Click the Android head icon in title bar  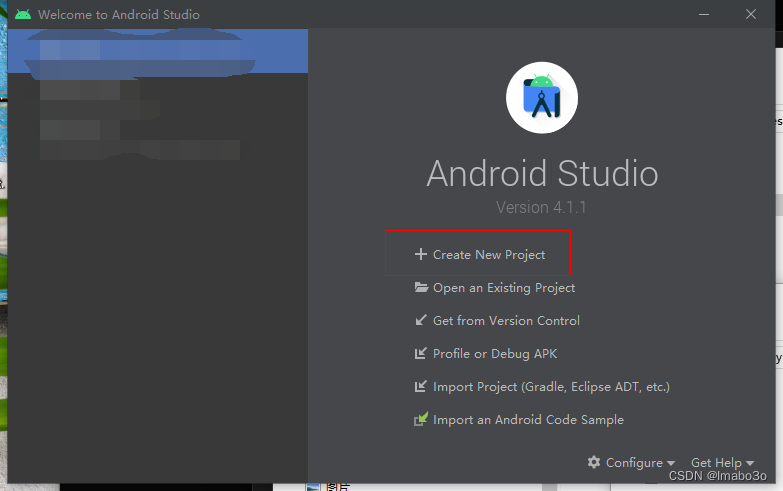[23, 14]
